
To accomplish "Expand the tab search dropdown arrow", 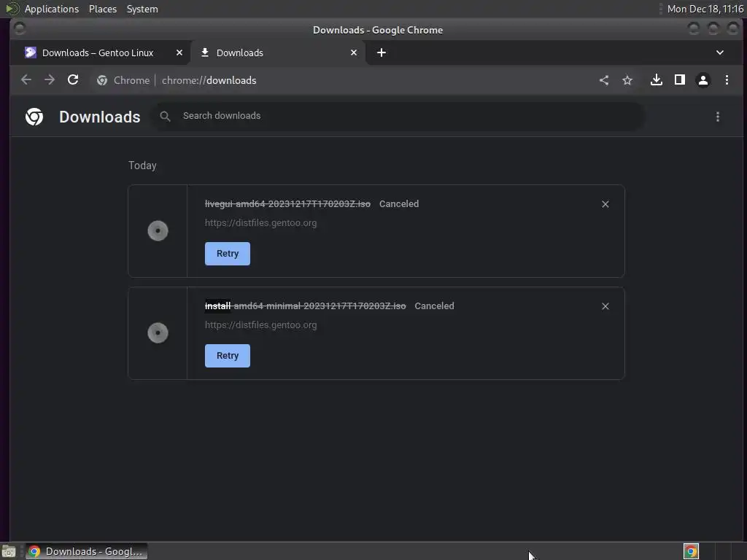I will pyautogui.click(x=720, y=52).
